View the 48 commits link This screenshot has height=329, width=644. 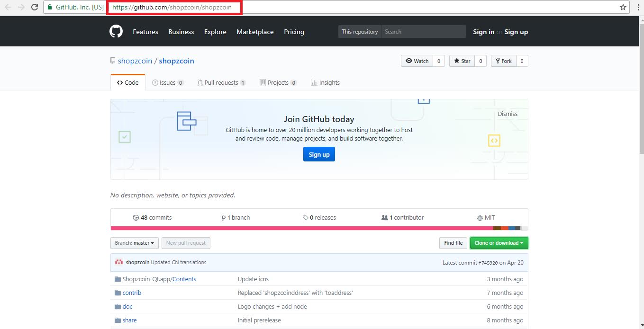(x=152, y=217)
